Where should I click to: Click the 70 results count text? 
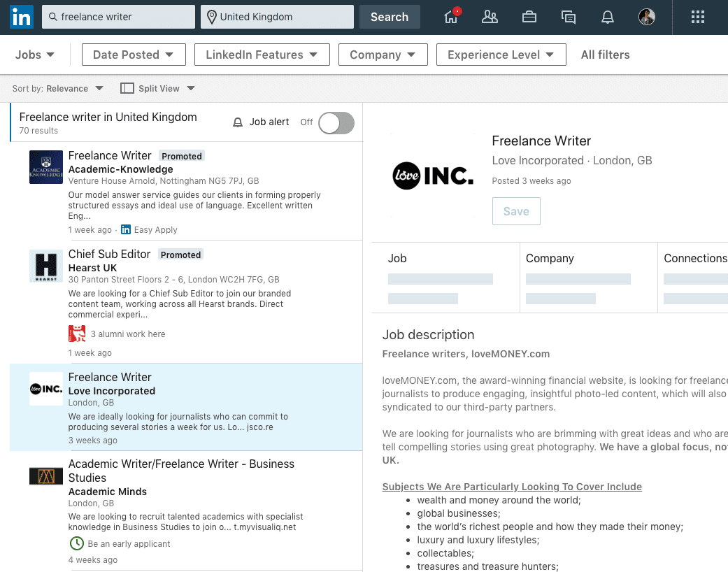tap(38, 131)
